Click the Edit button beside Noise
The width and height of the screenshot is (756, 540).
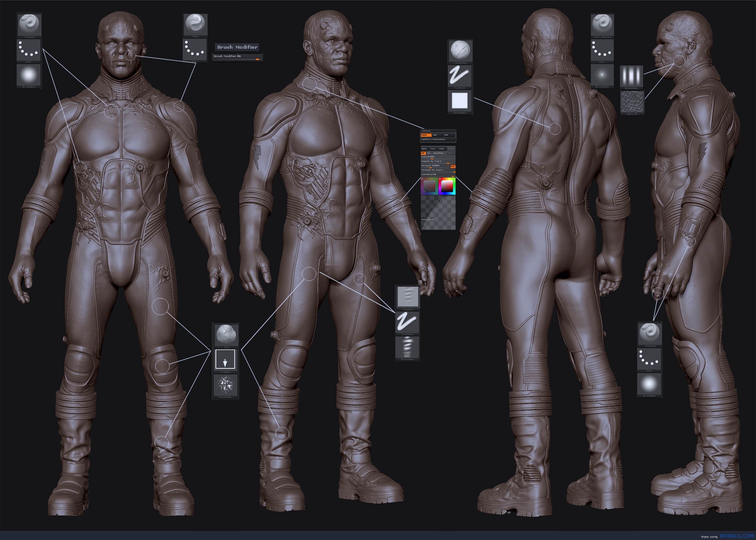pos(437,135)
